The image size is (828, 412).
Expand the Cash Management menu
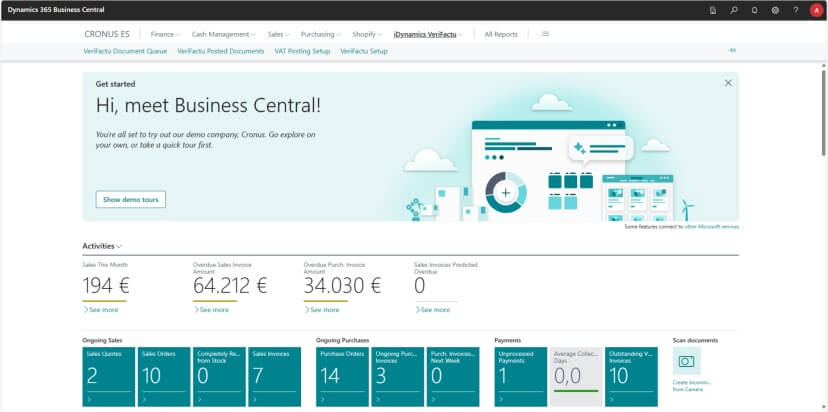pyautogui.click(x=223, y=34)
